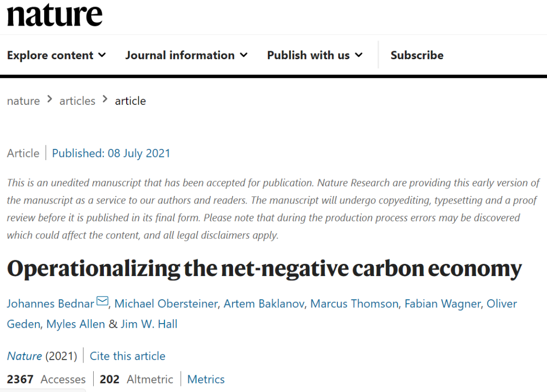
Task: Expand the Explore content chevron
Action: tap(102, 55)
